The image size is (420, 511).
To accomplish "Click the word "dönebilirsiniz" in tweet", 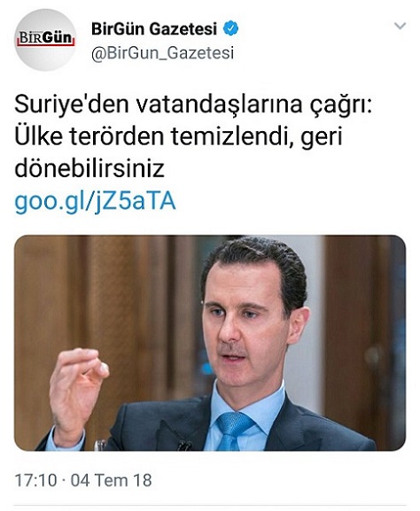I will 89,168.
